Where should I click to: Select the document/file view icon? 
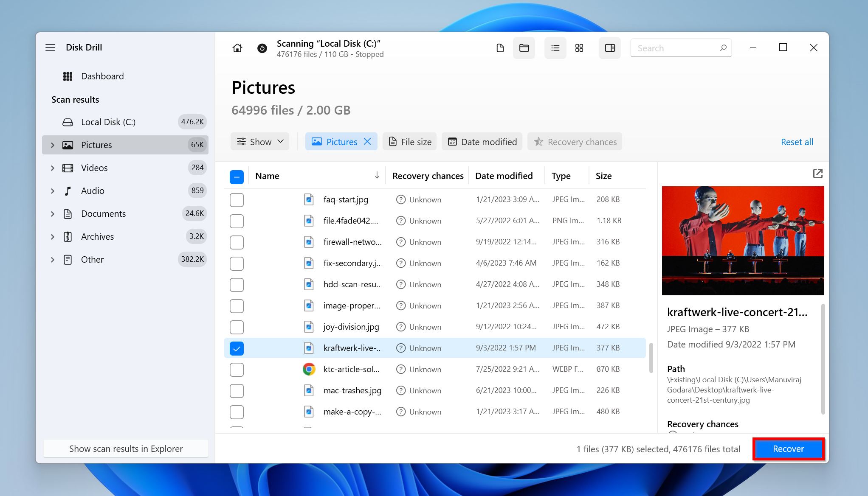click(x=500, y=48)
